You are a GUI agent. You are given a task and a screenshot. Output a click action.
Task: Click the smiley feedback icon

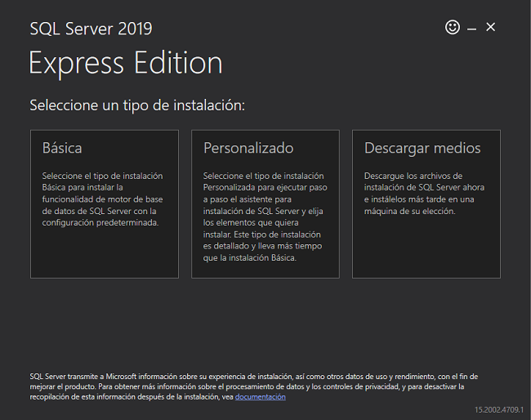(x=452, y=27)
